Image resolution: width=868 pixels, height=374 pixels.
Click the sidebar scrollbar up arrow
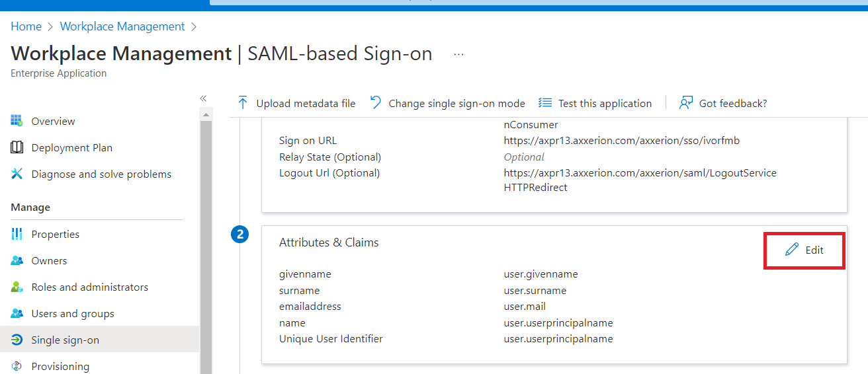coord(206,115)
